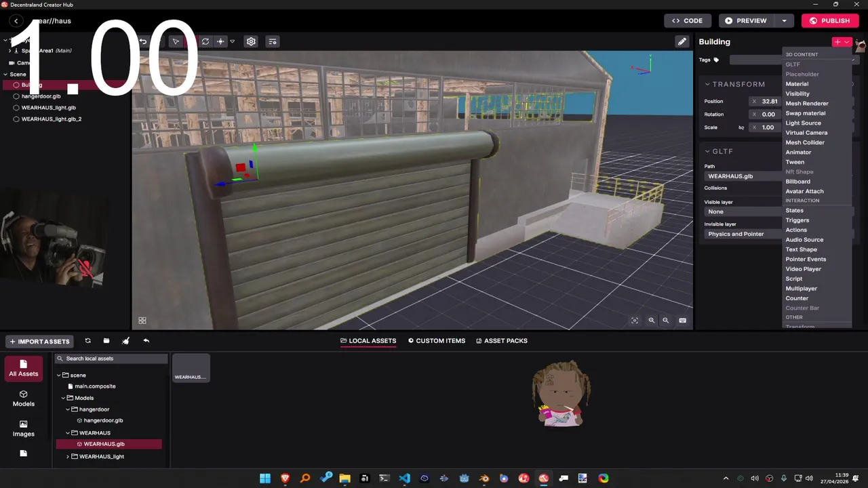Open the Invisible layer dropdown
The height and width of the screenshot is (488, 868).
click(743, 234)
